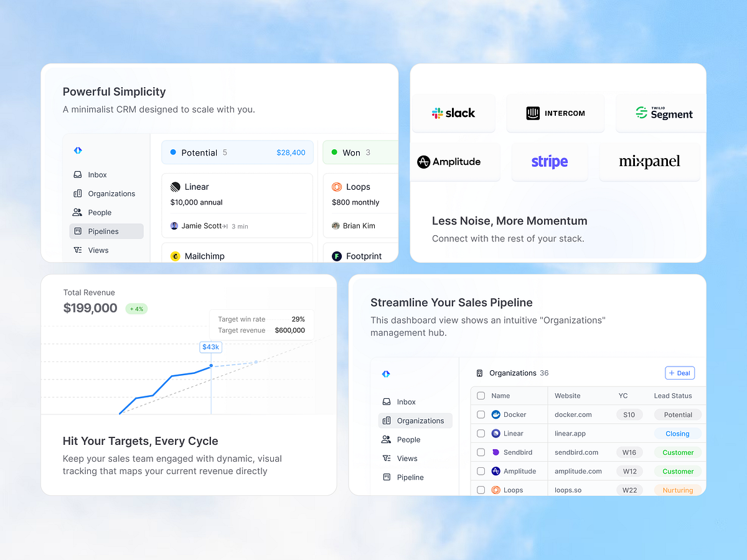Screen dimensions: 747x560
Task: Click the Intercom integration logo
Action: click(555, 113)
